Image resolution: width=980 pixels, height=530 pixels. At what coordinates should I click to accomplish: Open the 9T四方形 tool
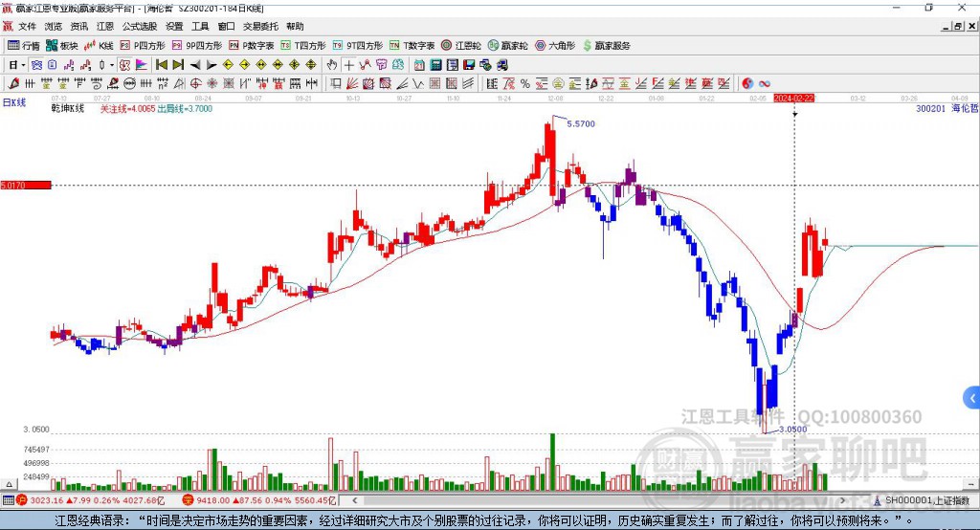(358, 46)
